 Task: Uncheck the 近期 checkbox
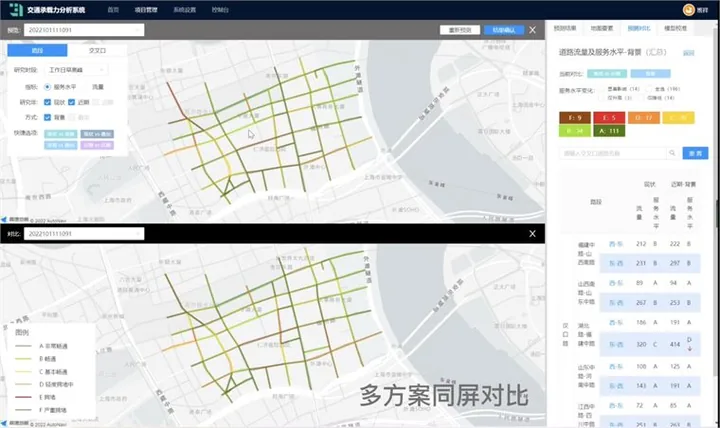pyautogui.click(x=72, y=102)
